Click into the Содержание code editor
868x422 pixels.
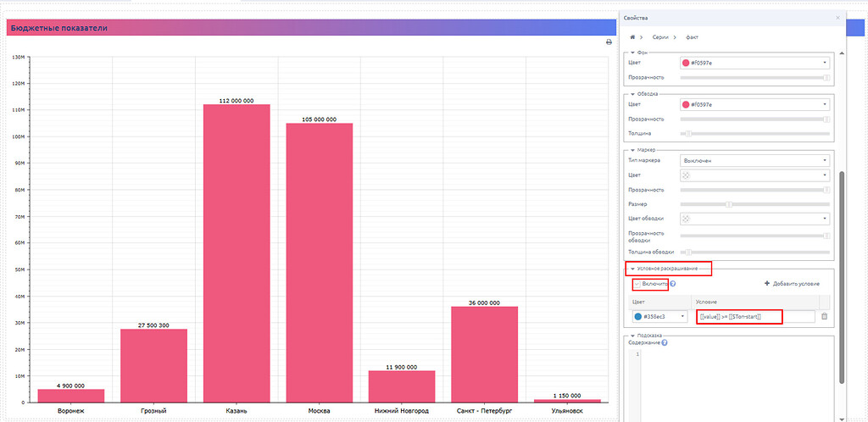coord(737,385)
